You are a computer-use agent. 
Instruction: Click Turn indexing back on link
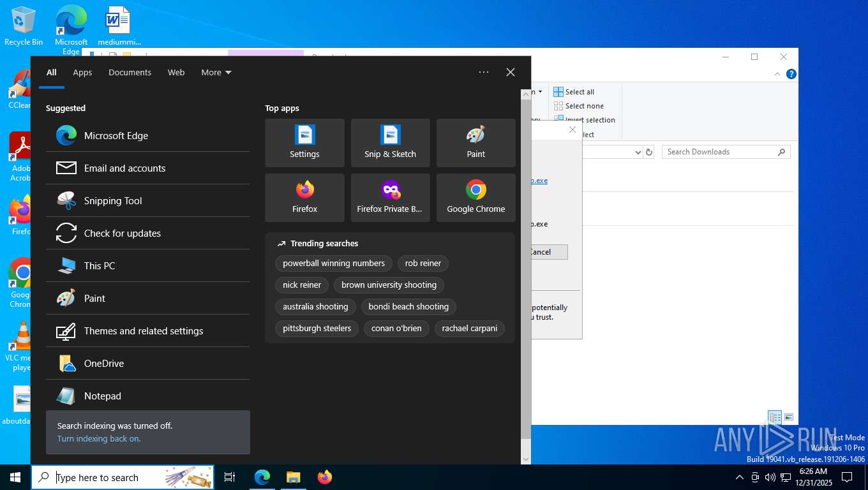[x=99, y=438]
